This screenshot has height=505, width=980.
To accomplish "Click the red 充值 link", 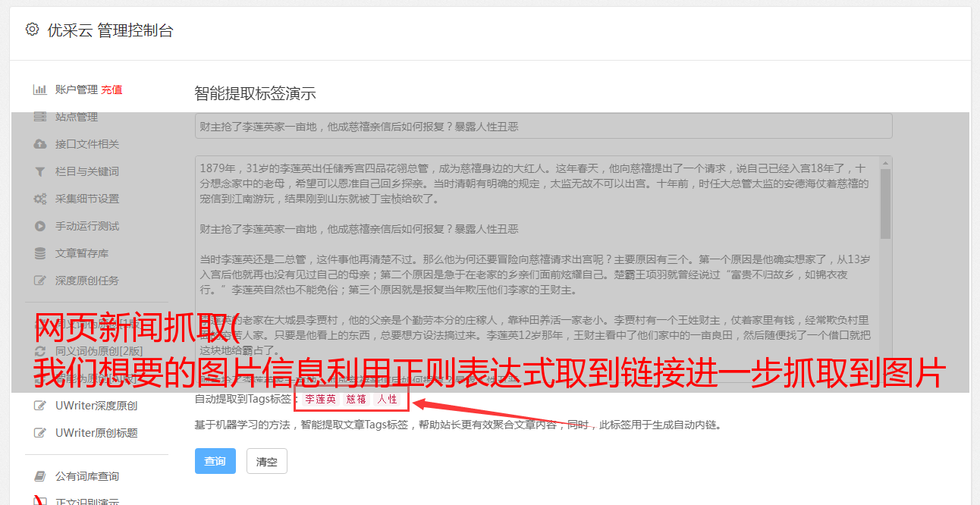I will coord(112,89).
